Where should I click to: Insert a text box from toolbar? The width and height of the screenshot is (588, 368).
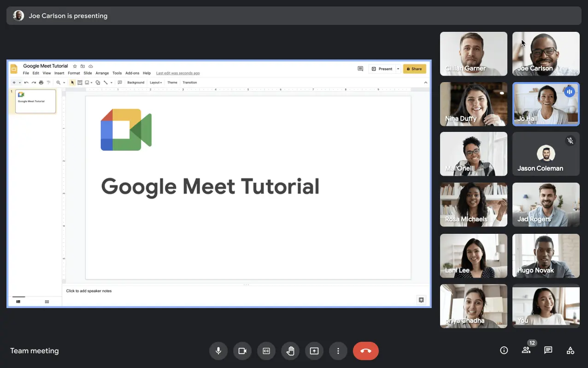tap(80, 83)
